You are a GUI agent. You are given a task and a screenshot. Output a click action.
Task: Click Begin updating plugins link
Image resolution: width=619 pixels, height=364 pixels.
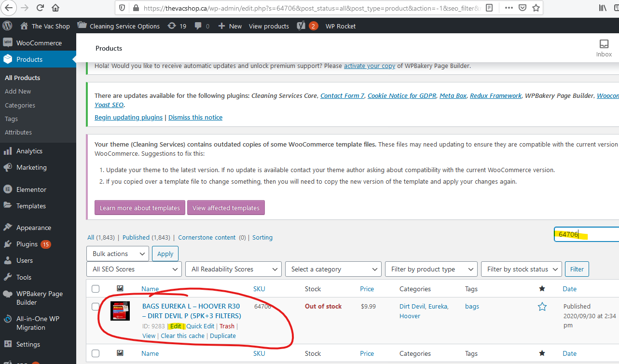click(x=128, y=117)
